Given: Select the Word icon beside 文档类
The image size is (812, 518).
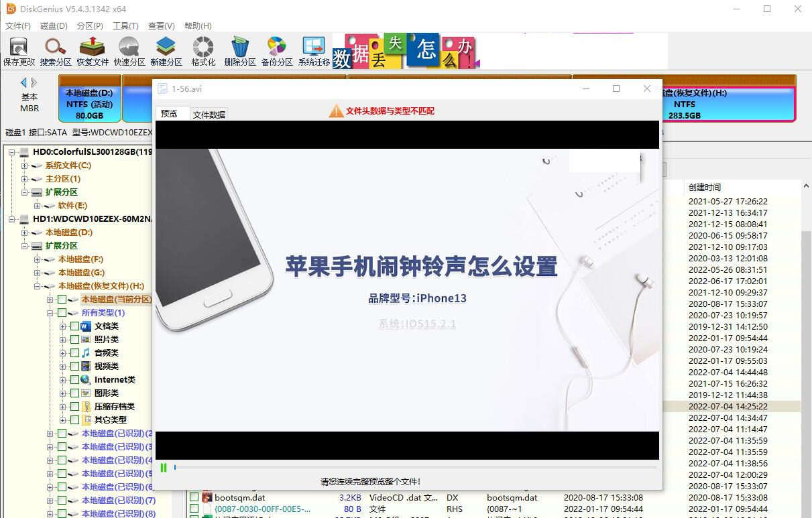Looking at the screenshot, I should (86, 326).
